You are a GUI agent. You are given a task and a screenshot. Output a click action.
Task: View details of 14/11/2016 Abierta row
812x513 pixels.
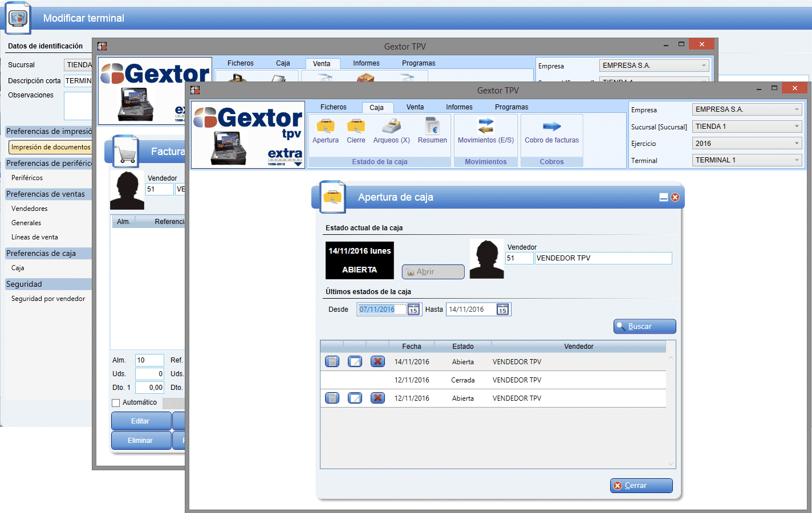click(x=332, y=361)
